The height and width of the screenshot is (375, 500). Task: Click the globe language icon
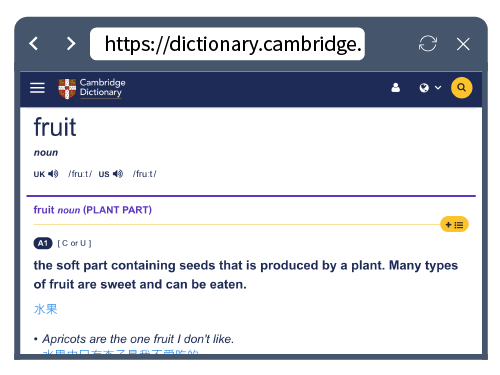(x=424, y=88)
